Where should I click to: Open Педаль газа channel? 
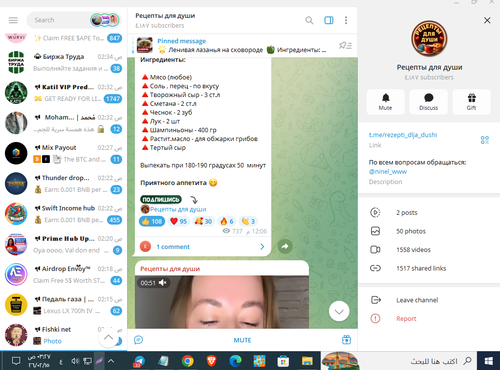click(x=63, y=305)
